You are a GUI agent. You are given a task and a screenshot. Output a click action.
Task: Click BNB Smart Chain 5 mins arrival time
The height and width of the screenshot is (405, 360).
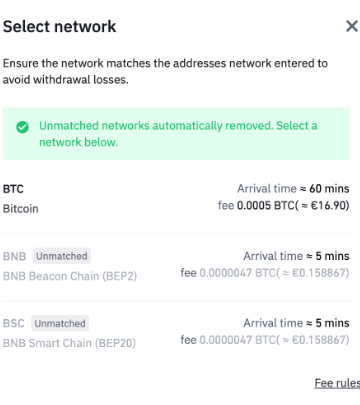click(x=332, y=323)
